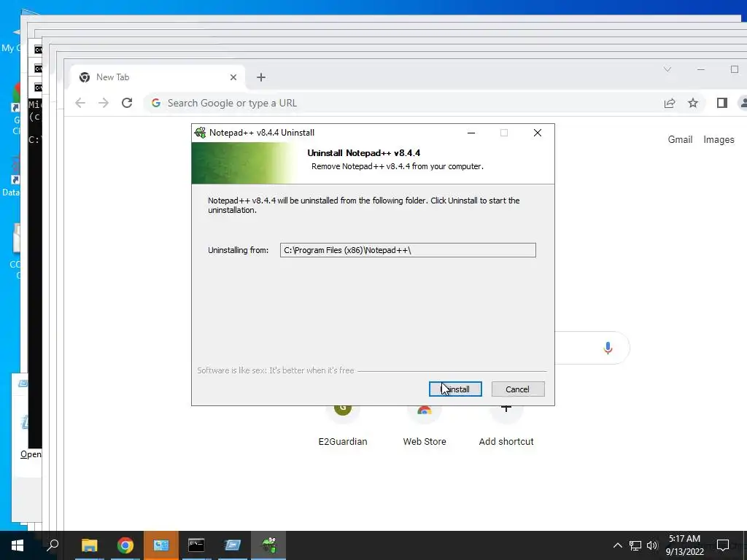Viewport: 747px width, 560px height.
Task: Click Uninstall in the Notepad++ dialog
Action: tap(455, 389)
